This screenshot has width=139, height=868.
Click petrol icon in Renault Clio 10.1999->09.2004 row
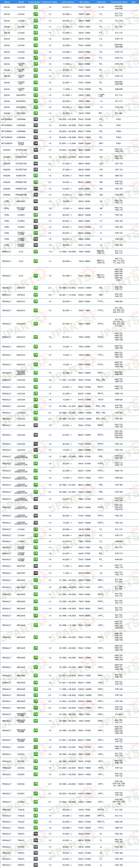pos(36,252)
